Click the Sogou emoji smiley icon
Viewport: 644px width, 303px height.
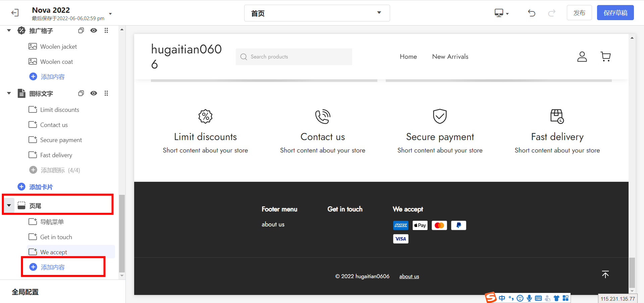pos(520,298)
